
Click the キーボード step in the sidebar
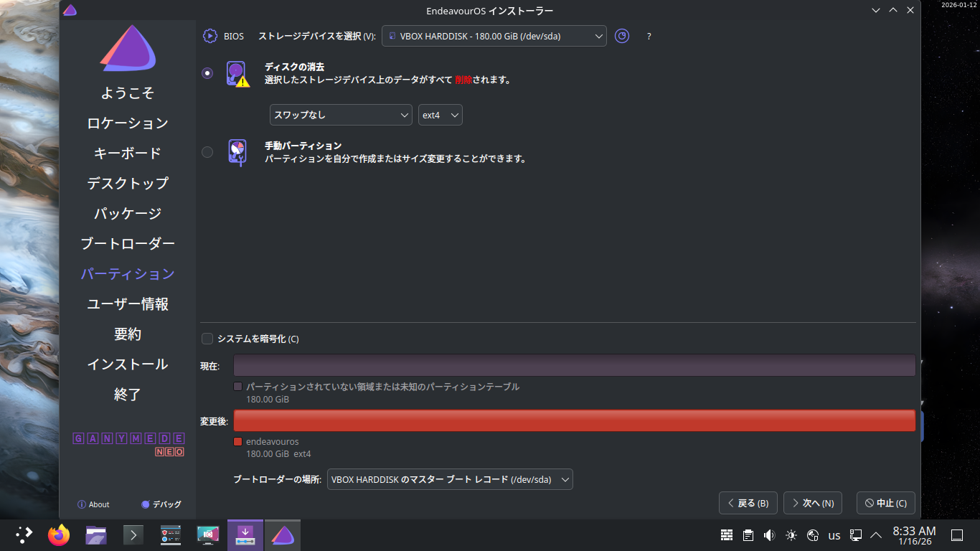pos(128,154)
